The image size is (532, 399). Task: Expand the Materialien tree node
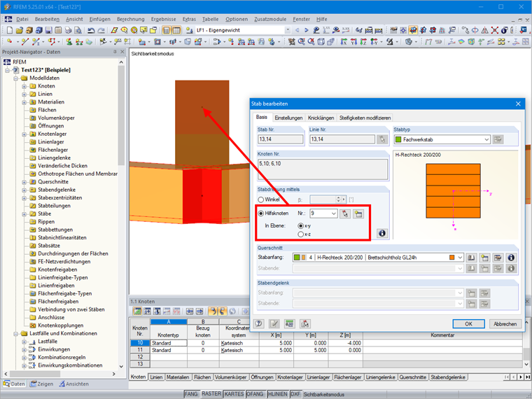pyautogui.click(x=24, y=102)
